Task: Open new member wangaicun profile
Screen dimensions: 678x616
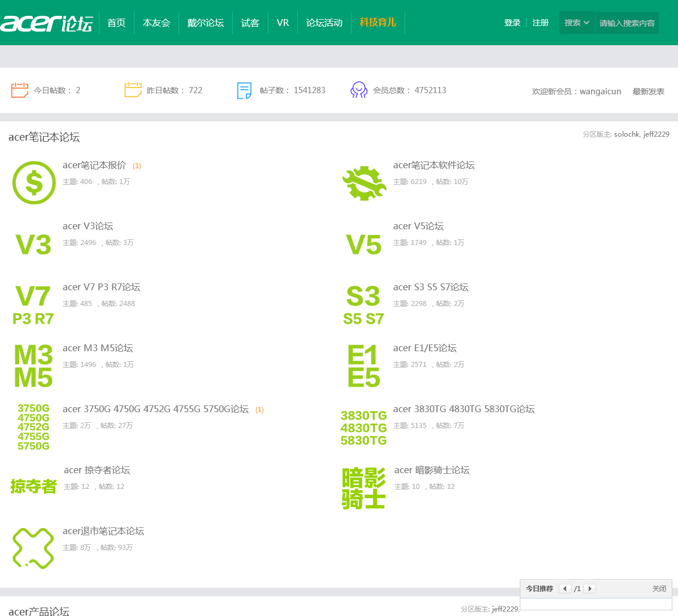Action: pyautogui.click(x=601, y=91)
